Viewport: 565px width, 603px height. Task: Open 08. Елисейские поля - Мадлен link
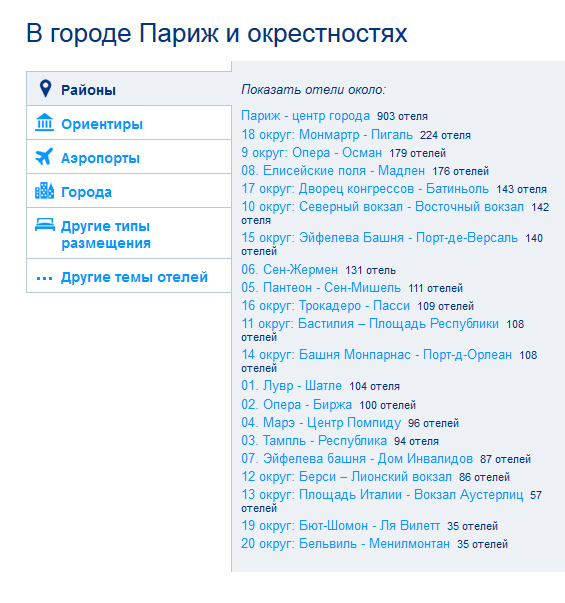coord(333,170)
